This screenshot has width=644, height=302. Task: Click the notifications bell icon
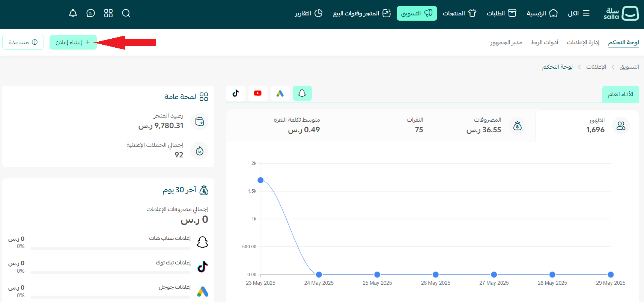pos(73,14)
